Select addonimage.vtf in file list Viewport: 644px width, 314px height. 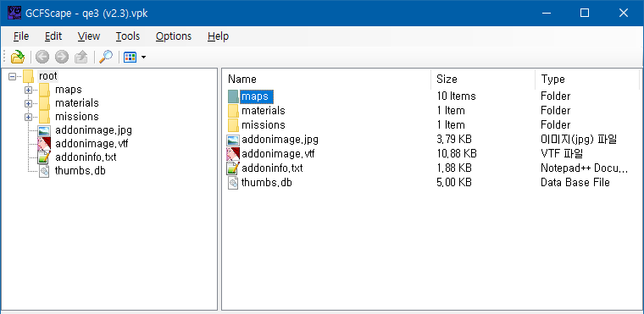(x=278, y=154)
